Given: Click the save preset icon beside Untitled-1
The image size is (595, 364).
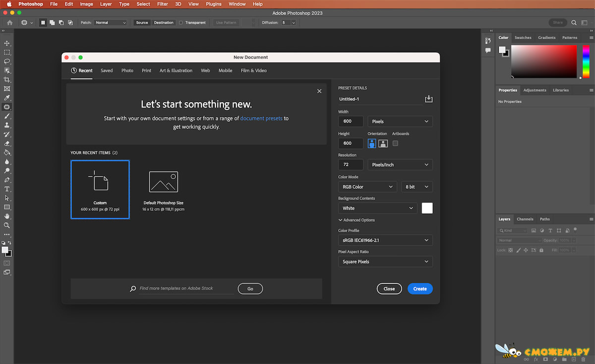Looking at the screenshot, I should [429, 99].
